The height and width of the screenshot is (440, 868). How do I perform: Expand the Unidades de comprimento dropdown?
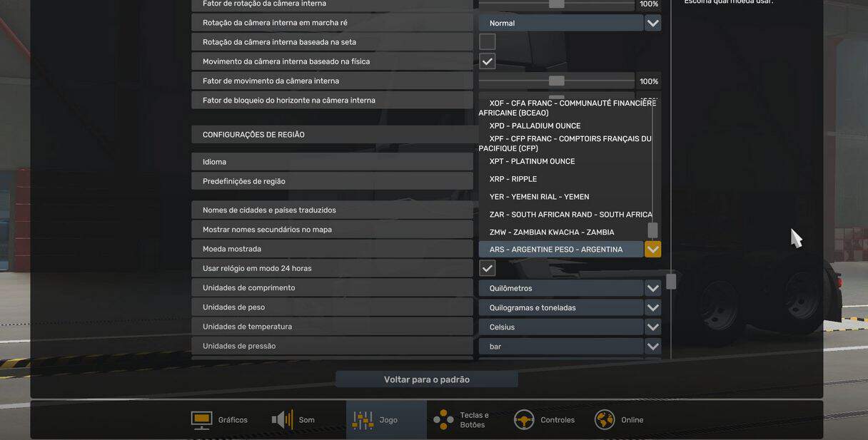click(652, 288)
